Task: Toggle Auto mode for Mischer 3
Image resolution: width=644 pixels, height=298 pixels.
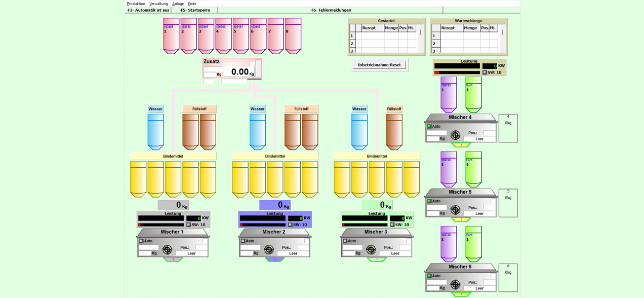Action: coord(345,241)
